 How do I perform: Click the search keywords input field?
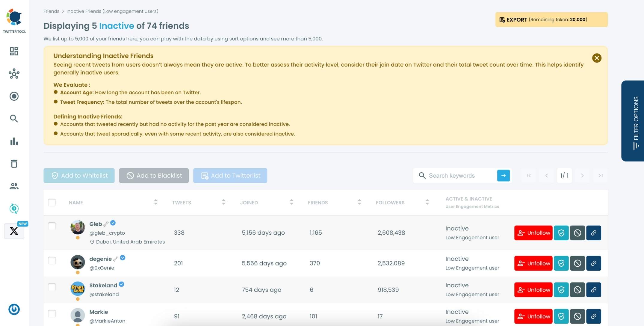460,175
